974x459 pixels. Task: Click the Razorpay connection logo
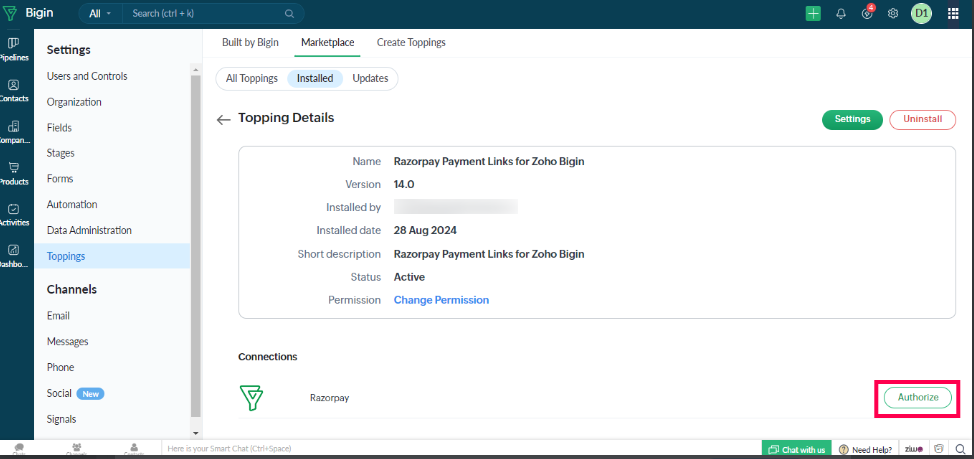point(252,398)
